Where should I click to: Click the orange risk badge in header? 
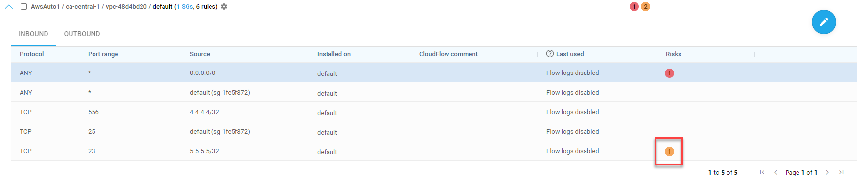[645, 6]
